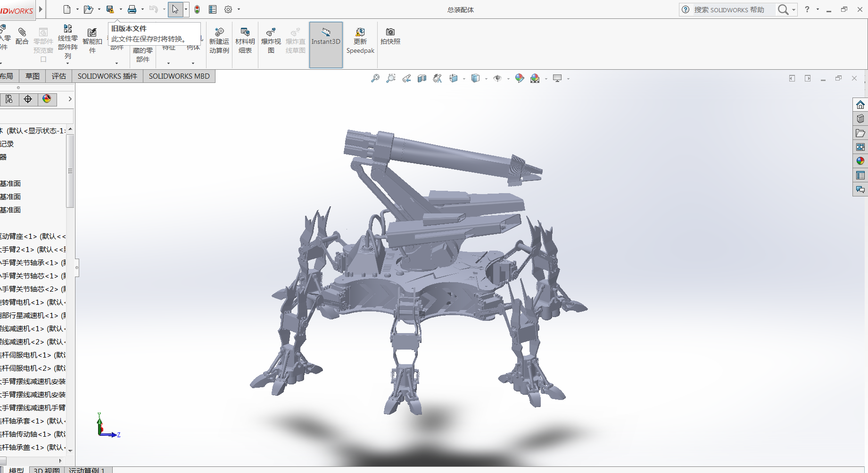
Task: Click the Edit Appearance color ball icon
Action: [520, 78]
